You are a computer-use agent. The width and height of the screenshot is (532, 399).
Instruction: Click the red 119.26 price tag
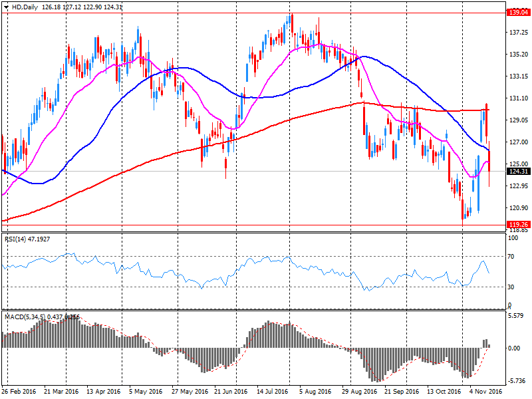(517, 225)
